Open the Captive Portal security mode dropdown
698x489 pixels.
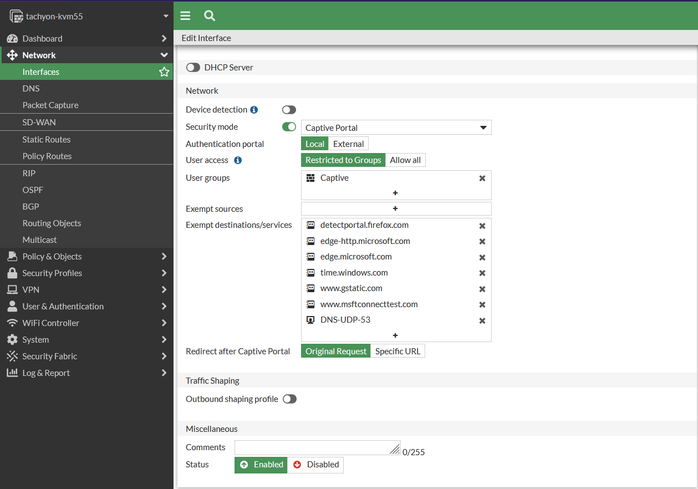[x=396, y=128]
